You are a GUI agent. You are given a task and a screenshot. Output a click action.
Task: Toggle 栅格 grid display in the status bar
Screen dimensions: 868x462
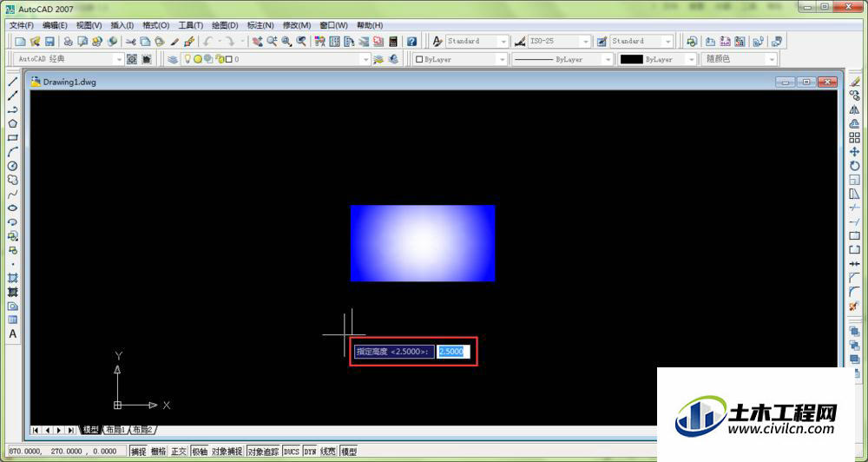point(158,452)
